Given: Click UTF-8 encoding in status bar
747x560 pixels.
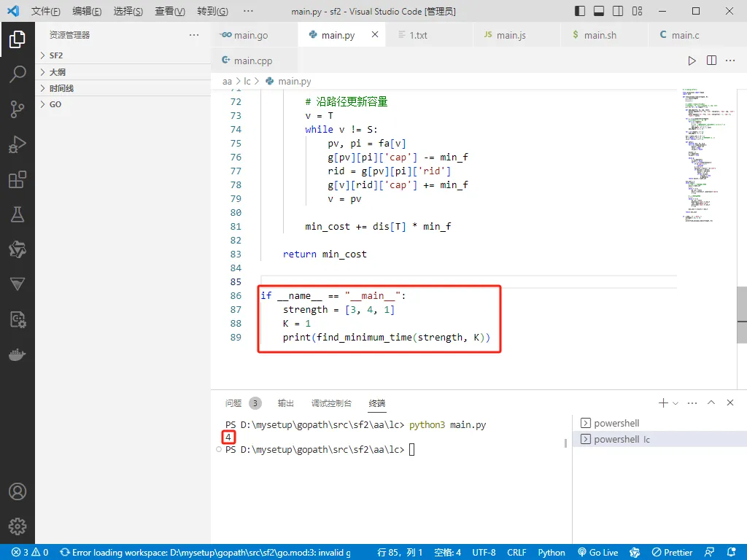Looking at the screenshot, I should [x=484, y=553].
